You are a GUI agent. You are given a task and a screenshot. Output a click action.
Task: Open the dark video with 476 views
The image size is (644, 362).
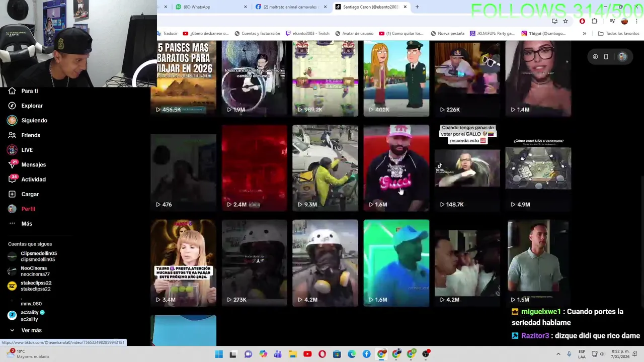[183, 168]
